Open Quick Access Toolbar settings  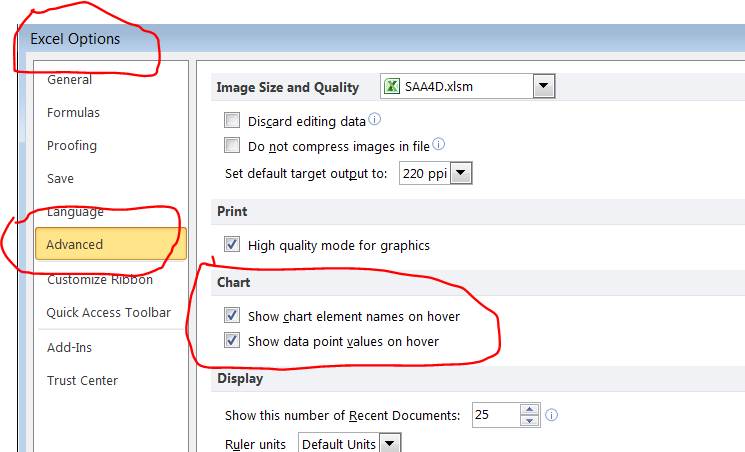[108, 313]
